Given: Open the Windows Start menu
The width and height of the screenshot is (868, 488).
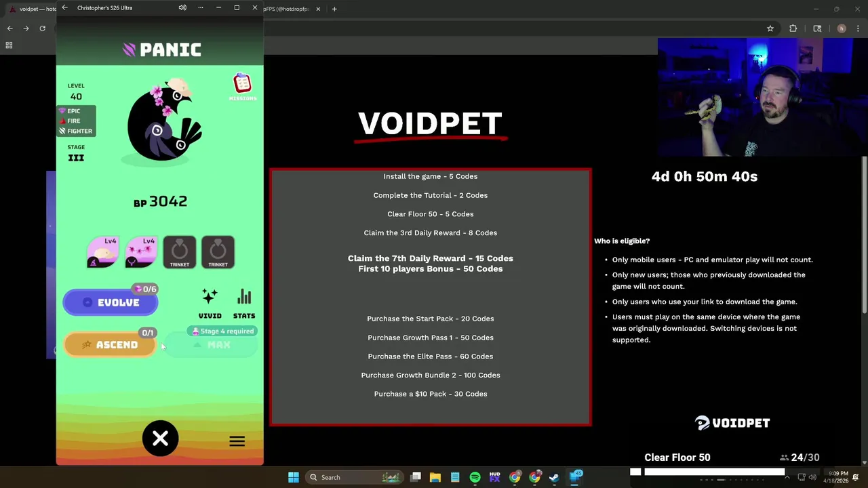Looking at the screenshot, I should 294,477.
